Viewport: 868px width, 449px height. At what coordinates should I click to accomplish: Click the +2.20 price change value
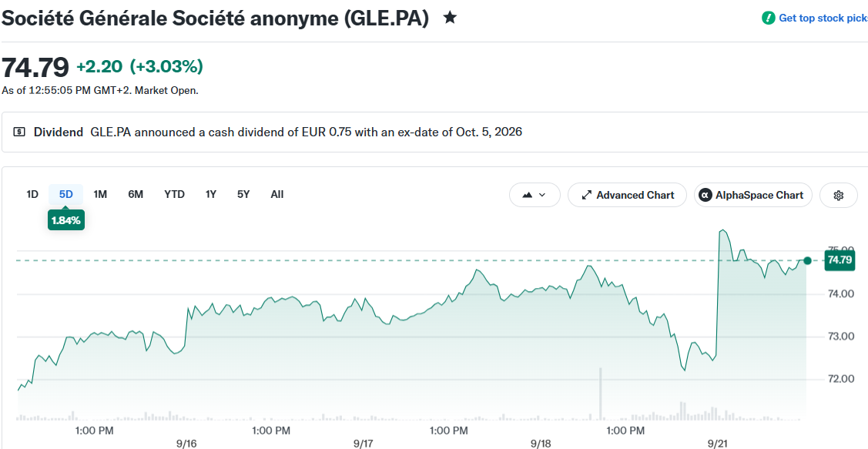tap(99, 67)
